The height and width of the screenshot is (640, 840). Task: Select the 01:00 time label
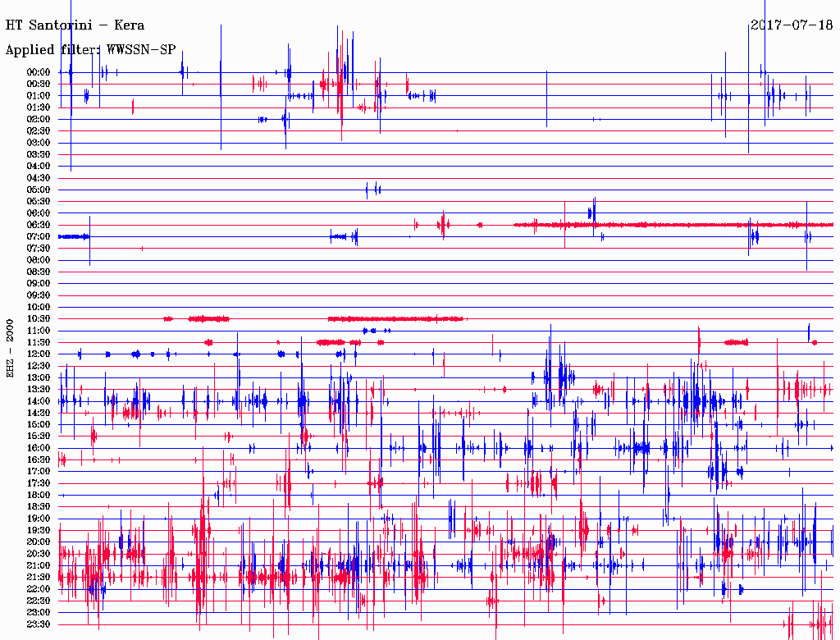(39, 96)
